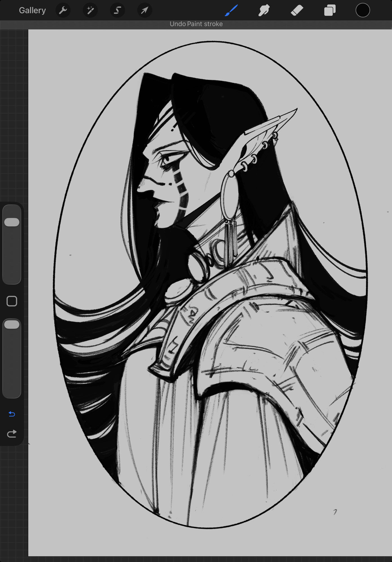Open the Actions wrench menu
The width and height of the screenshot is (392, 562).
(63, 10)
